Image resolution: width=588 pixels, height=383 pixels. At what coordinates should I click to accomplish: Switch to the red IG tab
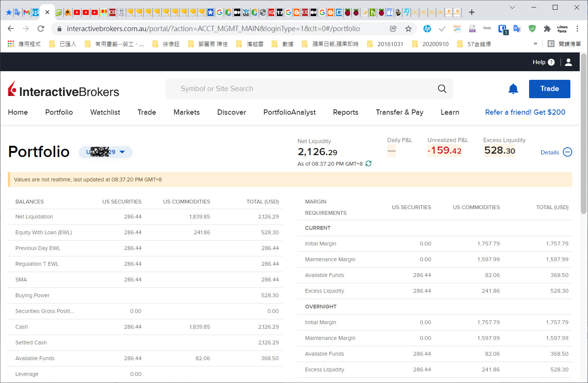coord(271,12)
